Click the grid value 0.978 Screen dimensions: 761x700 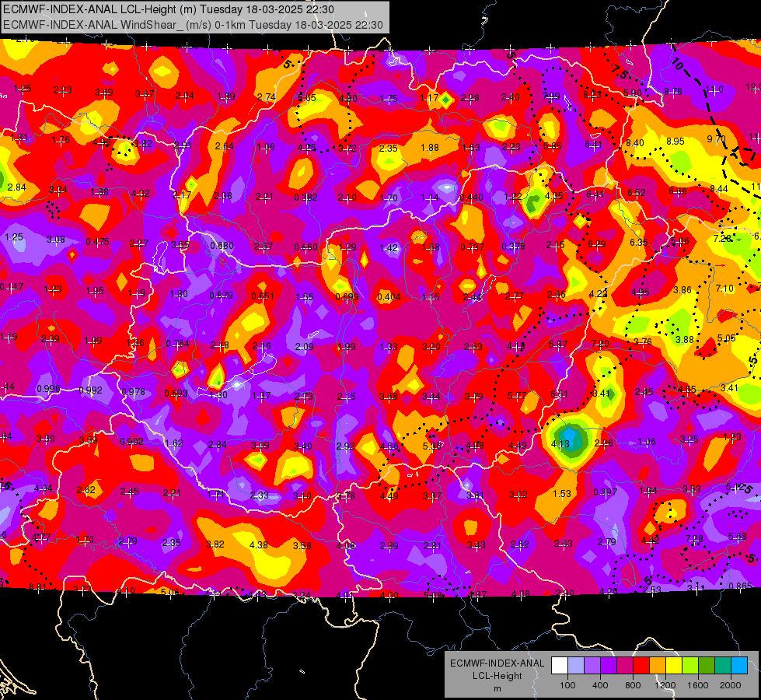(134, 391)
